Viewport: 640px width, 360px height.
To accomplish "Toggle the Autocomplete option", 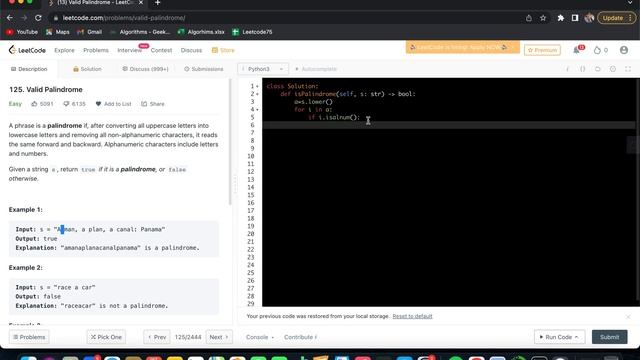I will tap(316, 69).
